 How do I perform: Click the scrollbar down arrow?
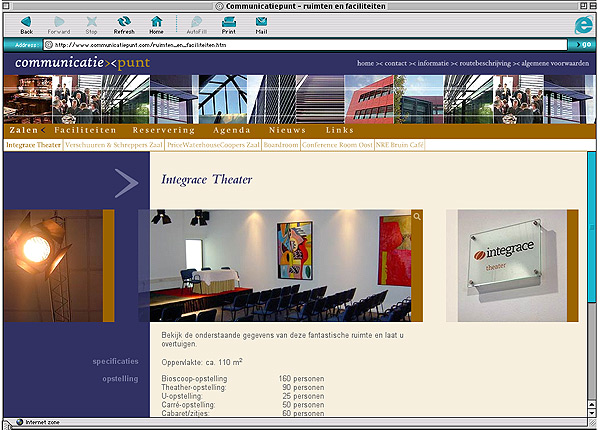[592, 413]
